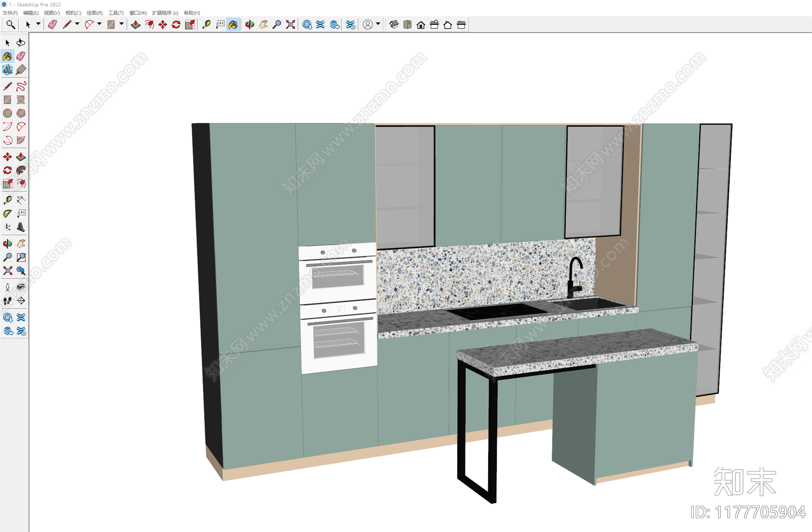Select the Zoom Window tool
The width and height of the screenshot is (812, 532).
coord(21,257)
